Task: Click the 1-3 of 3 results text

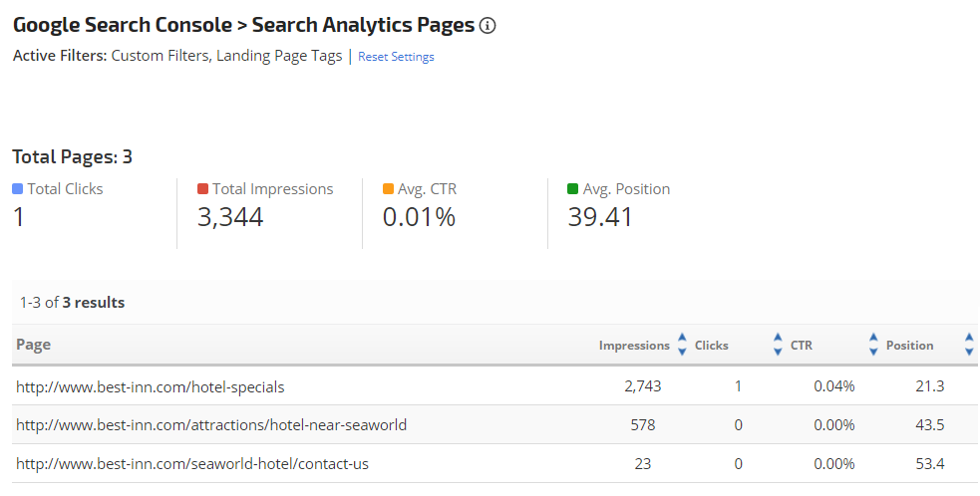Action: pos(73,303)
